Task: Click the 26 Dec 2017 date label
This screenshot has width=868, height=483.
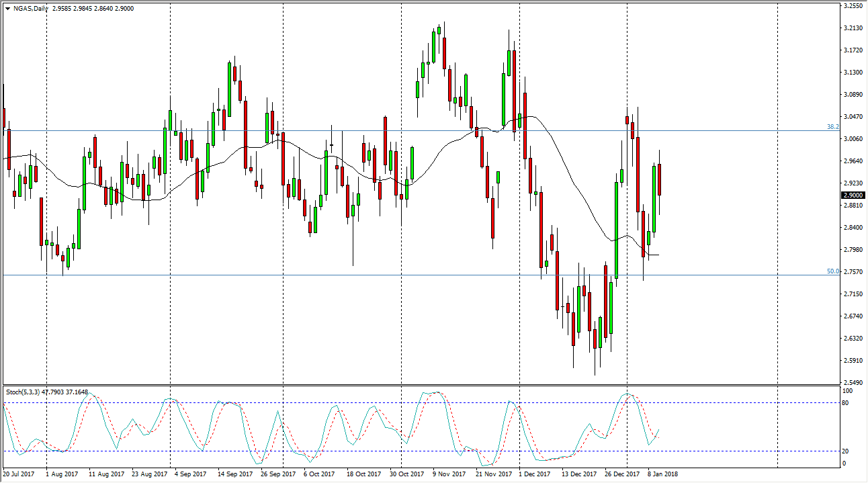Action: tap(621, 474)
